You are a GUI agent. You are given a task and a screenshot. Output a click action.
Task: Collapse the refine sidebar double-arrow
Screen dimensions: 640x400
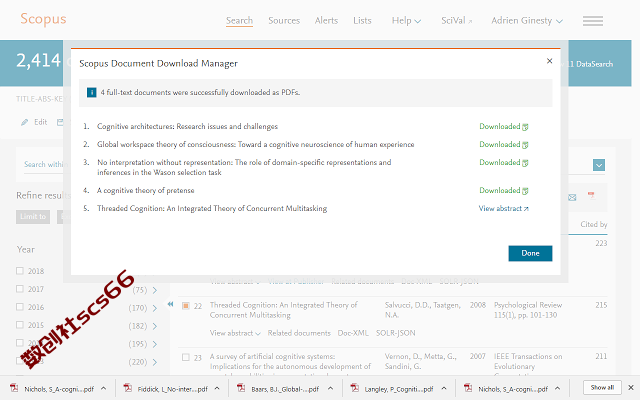171,304
